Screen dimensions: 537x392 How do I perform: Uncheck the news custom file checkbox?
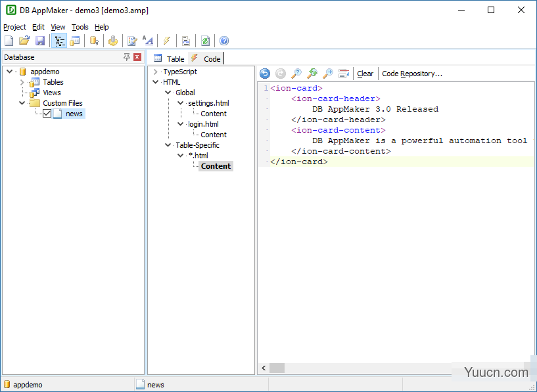pos(47,114)
